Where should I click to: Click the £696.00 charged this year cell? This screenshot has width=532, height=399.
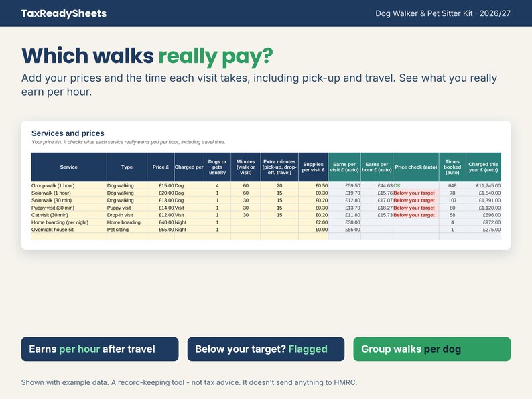(x=484, y=215)
